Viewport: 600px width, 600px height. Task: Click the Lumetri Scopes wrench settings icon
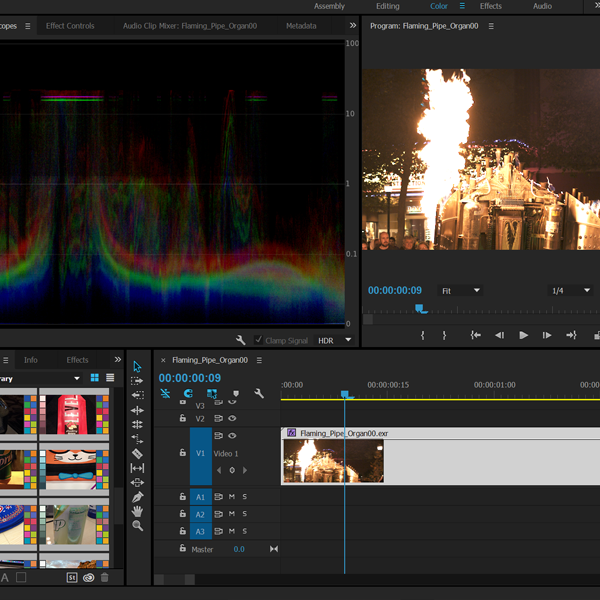pyautogui.click(x=241, y=340)
